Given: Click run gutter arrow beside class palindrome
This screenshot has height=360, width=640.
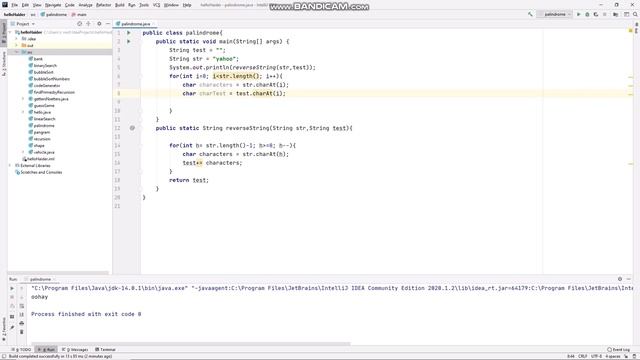Looking at the screenshot, I should coord(129,33).
